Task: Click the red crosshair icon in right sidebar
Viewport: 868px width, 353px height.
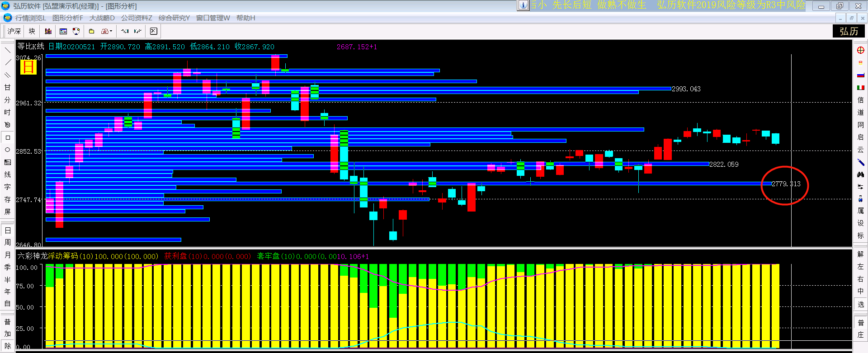Action: coord(861,50)
